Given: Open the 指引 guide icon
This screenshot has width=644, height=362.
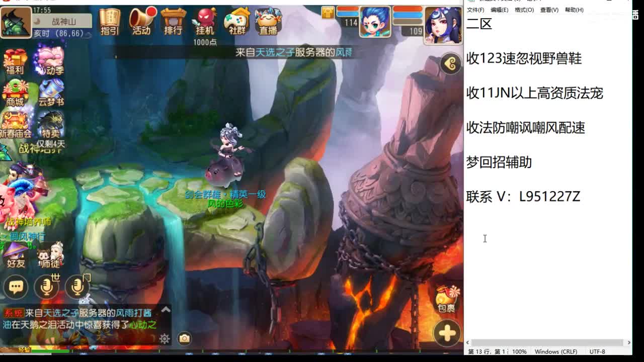Looking at the screenshot, I should pos(109,22).
